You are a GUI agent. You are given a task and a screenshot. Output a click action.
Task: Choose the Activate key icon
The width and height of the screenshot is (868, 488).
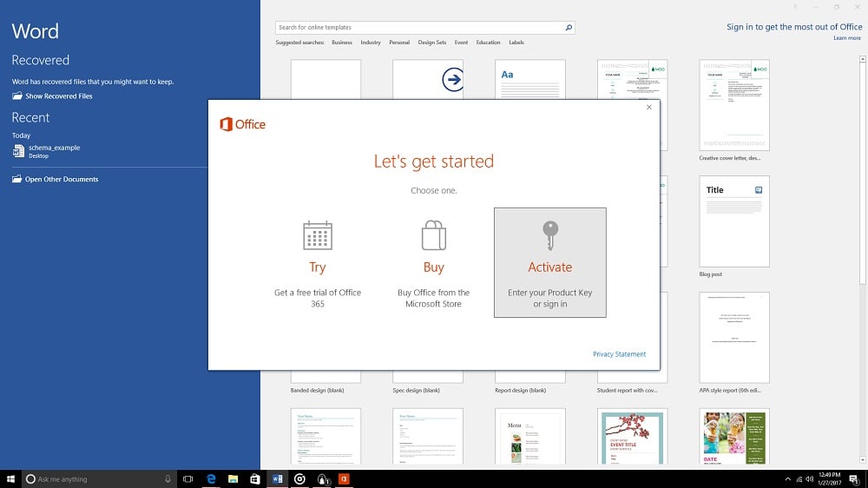(550, 235)
